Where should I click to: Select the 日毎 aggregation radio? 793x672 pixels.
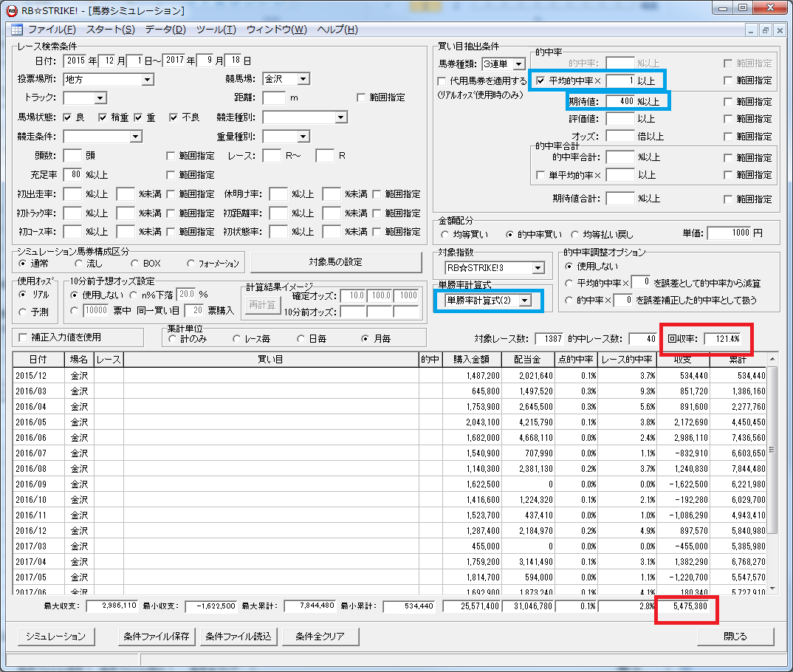[x=301, y=339]
